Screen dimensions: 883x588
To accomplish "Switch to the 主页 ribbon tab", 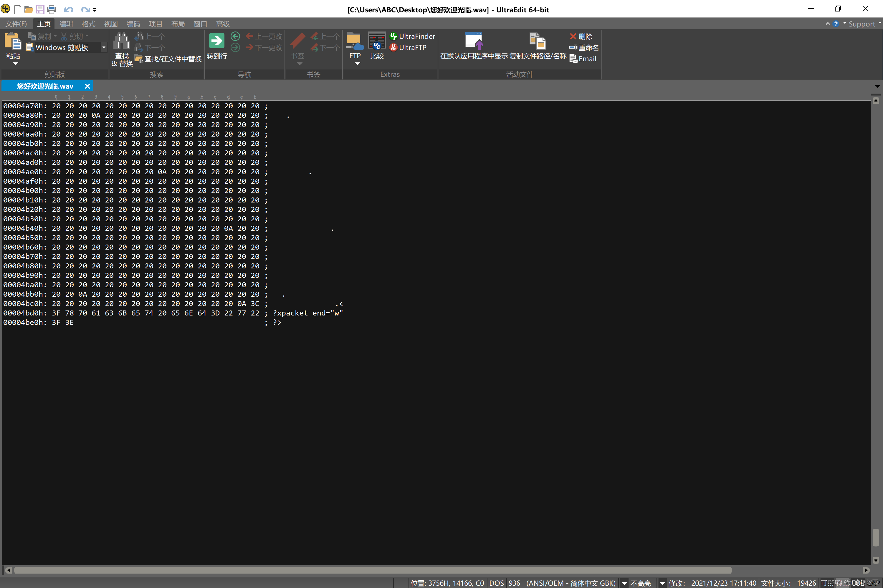I will point(44,24).
